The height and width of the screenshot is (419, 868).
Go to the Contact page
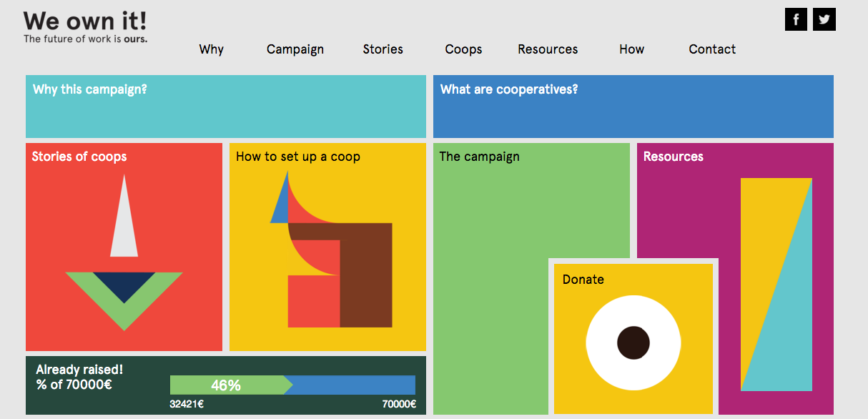point(712,49)
